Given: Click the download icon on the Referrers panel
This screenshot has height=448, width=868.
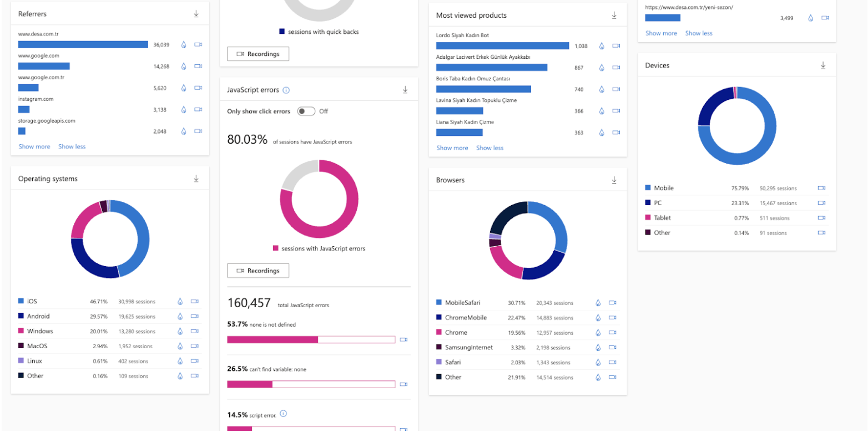Looking at the screenshot, I should tap(196, 14).
